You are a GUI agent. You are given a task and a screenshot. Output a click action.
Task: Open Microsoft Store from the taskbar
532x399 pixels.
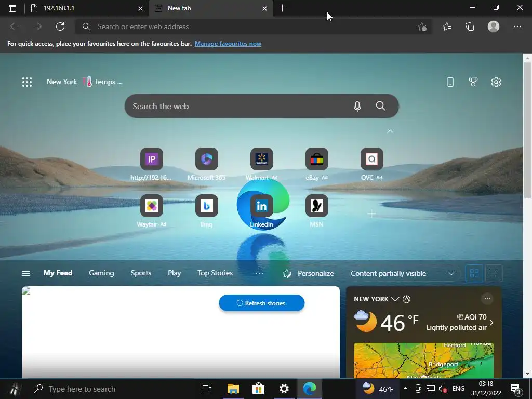(x=258, y=389)
